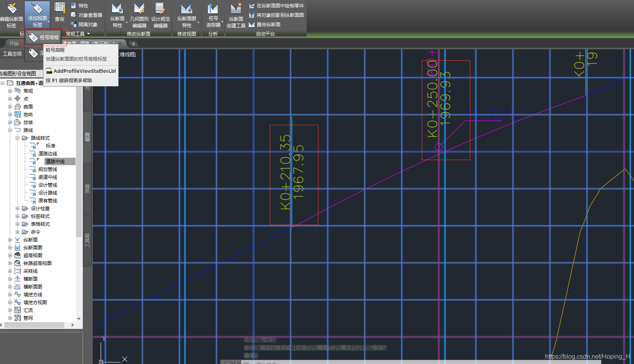Switch to the 开始 tab
634x364 pixels.
point(14,43)
